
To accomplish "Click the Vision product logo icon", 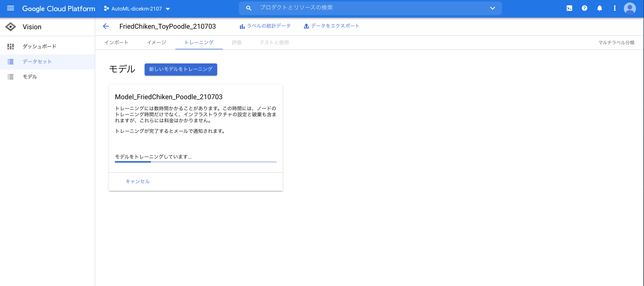I will coord(10,27).
